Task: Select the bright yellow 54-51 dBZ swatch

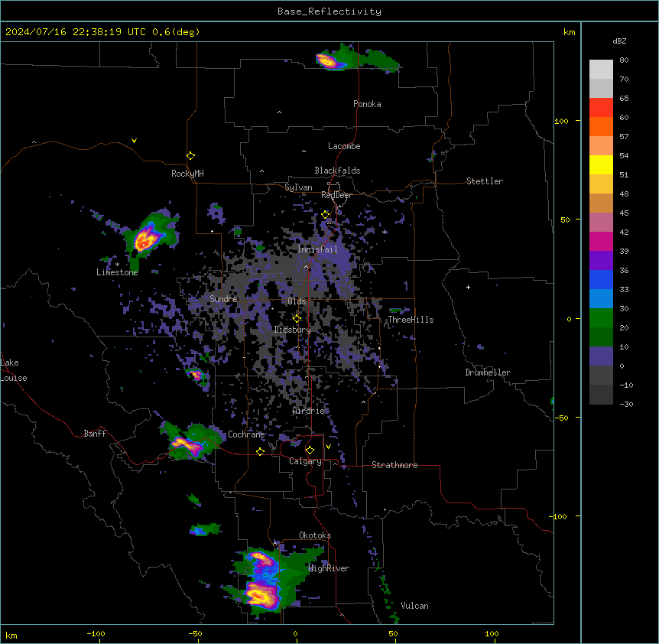Action: pos(601,164)
